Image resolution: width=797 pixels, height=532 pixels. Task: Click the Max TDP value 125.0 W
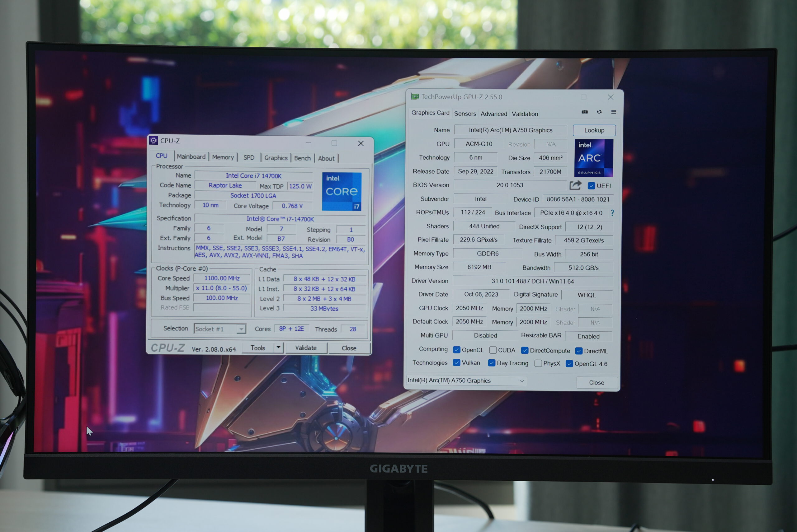coord(300,186)
